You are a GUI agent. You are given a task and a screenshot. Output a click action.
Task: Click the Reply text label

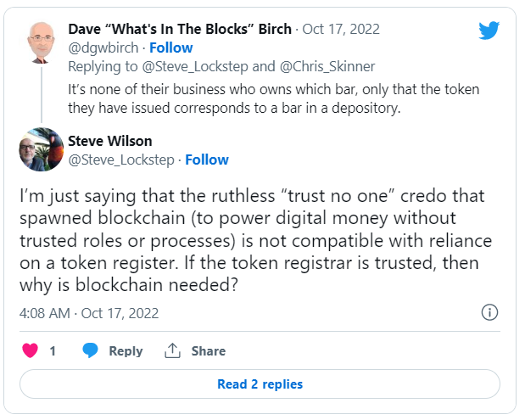[x=126, y=351]
